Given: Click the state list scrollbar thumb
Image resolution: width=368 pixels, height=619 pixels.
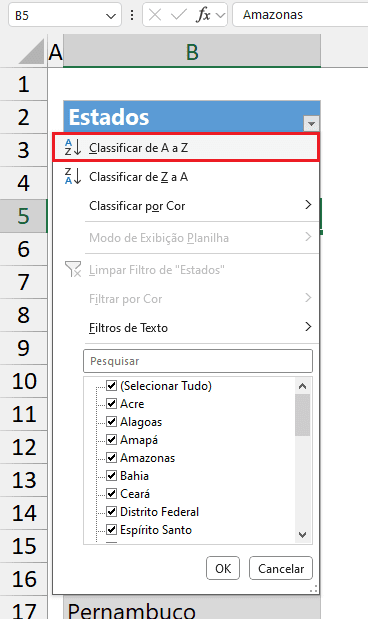Looking at the screenshot, I should click(x=302, y=415).
